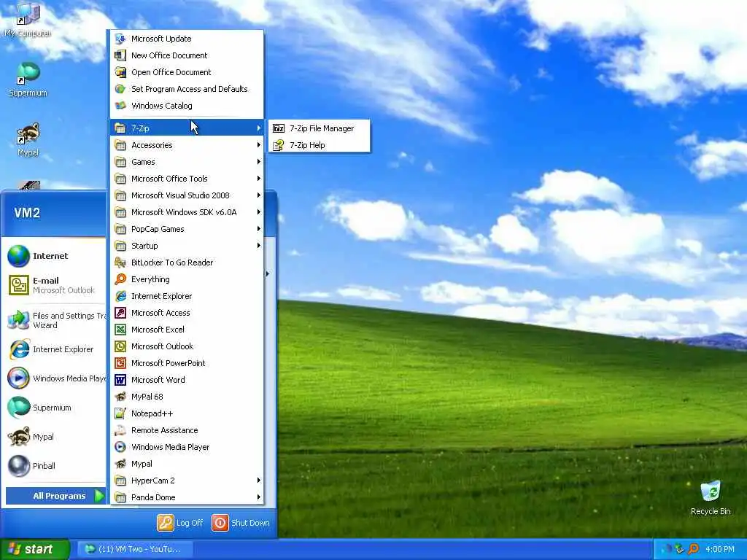Launch Microsoft Word
The width and height of the screenshot is (747, 560).
(187, 379)
